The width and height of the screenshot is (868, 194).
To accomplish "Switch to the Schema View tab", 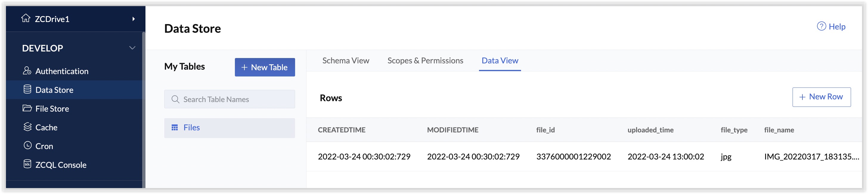I will (345, 60).
